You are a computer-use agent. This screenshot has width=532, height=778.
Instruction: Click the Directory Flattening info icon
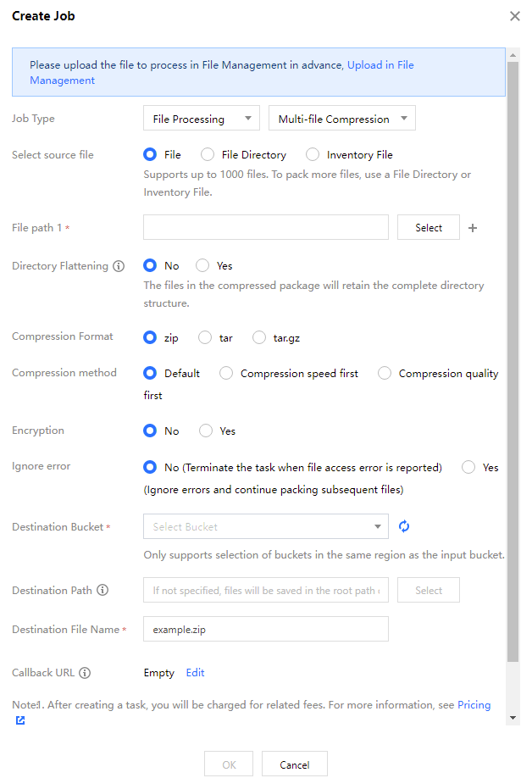(x=119, y=266)
